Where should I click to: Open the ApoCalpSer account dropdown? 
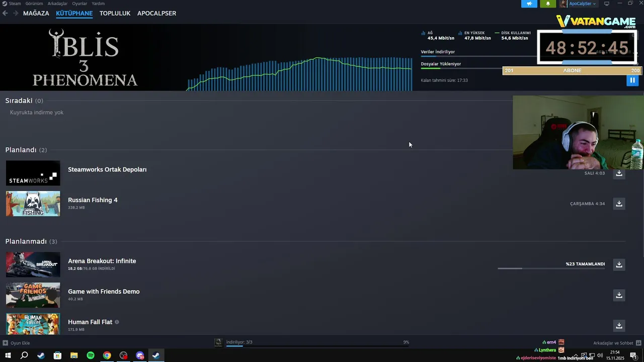tap(582, 4)
